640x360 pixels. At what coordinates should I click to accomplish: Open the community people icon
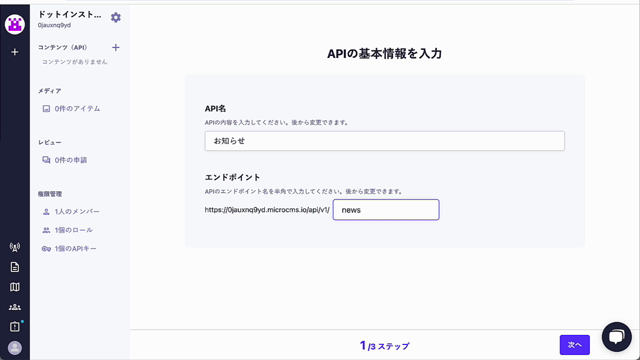point(15,307)
